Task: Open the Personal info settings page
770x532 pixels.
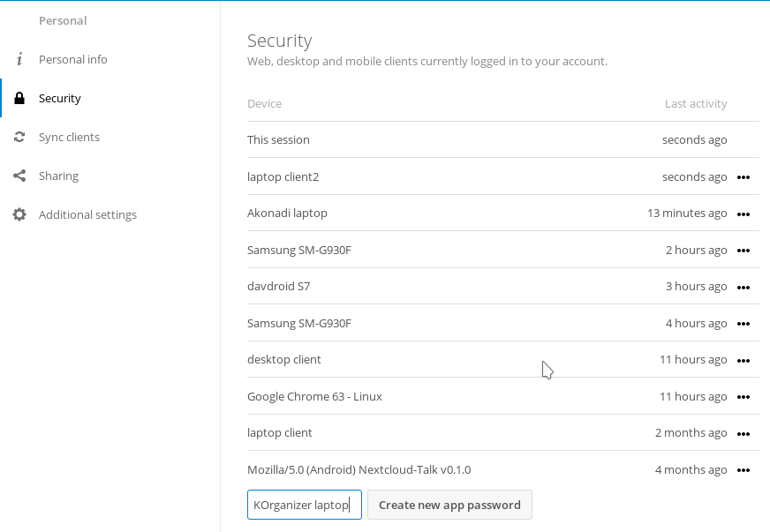Action: coord(73,59)
